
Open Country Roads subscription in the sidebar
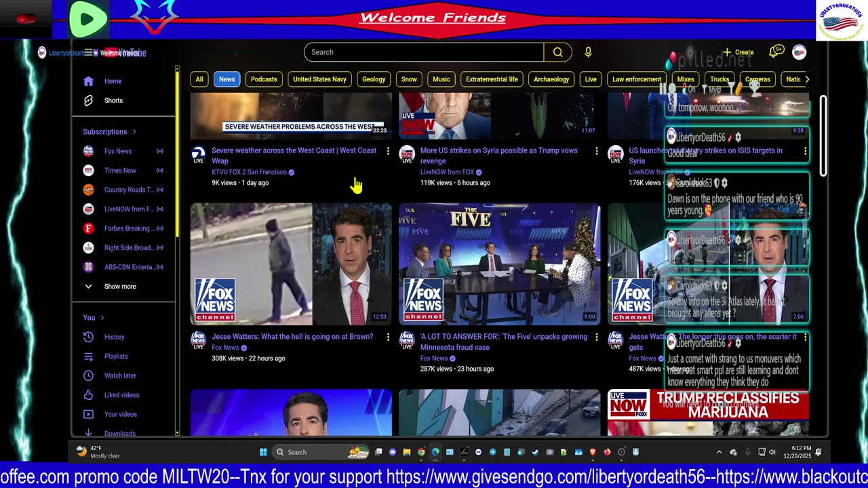pos(122,190)
